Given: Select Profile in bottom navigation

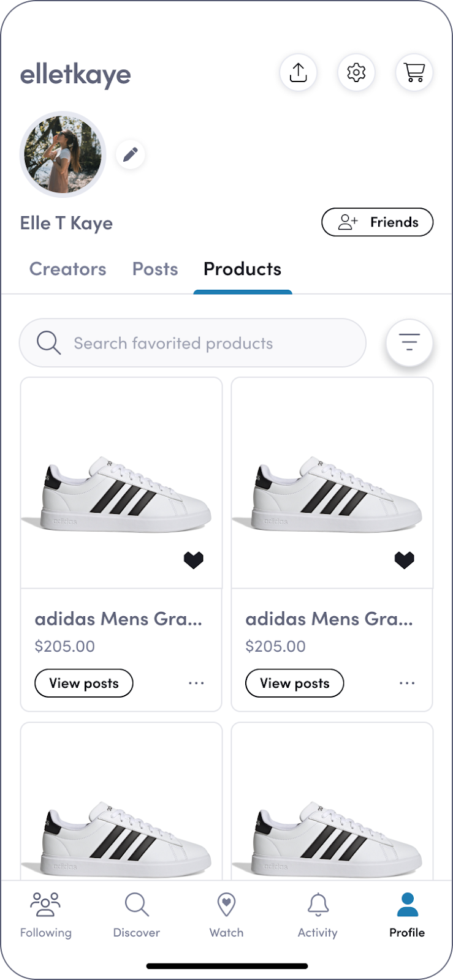Looking at the screenshot, I should 407,915.
